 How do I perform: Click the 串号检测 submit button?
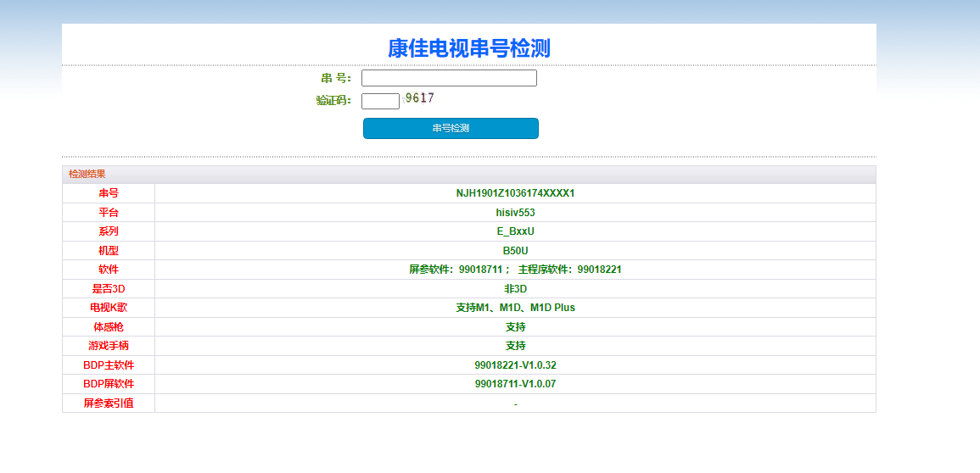(x=451, y=128)
